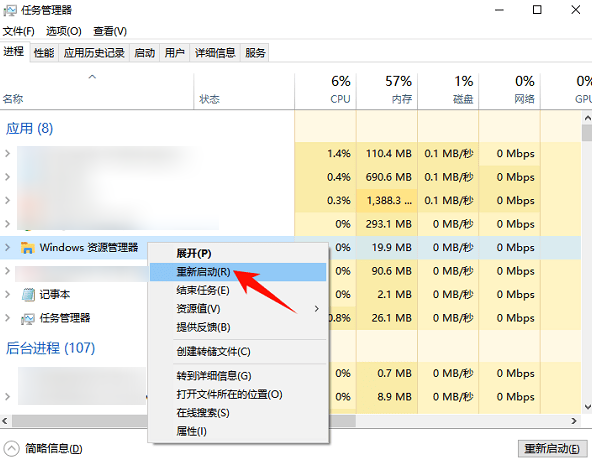The height and width of the screenshot is (462, 592).
Task: Choose 转到详细信息(G) in the context menu
Action: (238, 376)
